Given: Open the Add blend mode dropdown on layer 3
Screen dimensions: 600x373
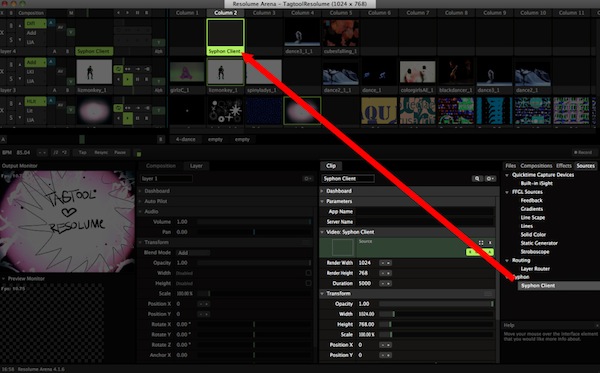Looking at the screenshot, I should pos(35,62).
